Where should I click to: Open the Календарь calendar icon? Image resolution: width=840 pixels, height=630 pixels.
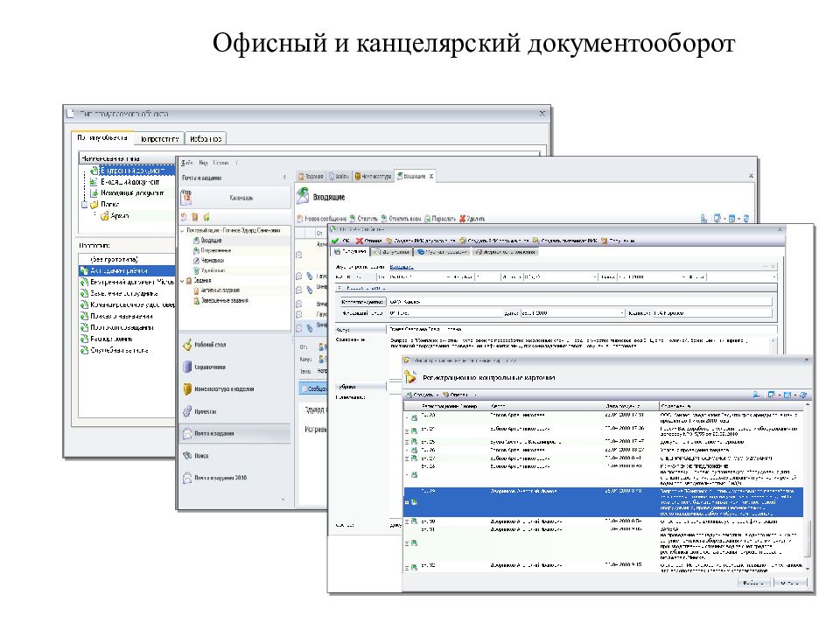(x=186, y=197)
